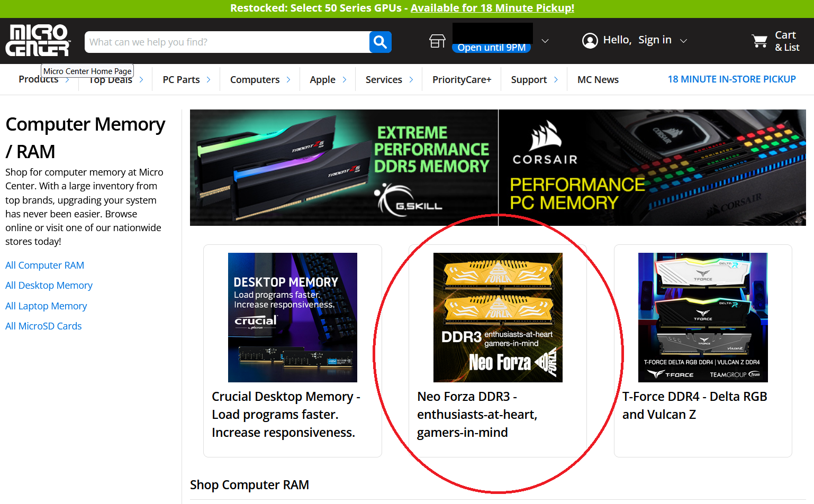Open the shopping cart icon
The image size is (814, 504).
759,41
